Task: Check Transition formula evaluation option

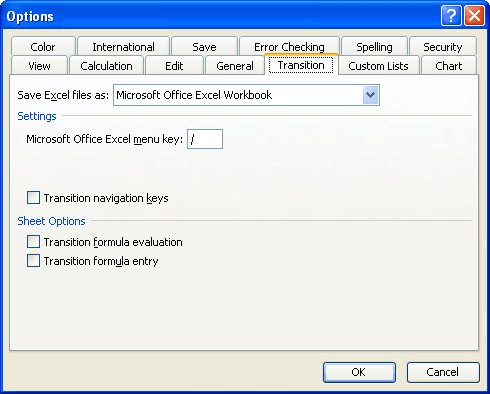Action: coord(33,242)
